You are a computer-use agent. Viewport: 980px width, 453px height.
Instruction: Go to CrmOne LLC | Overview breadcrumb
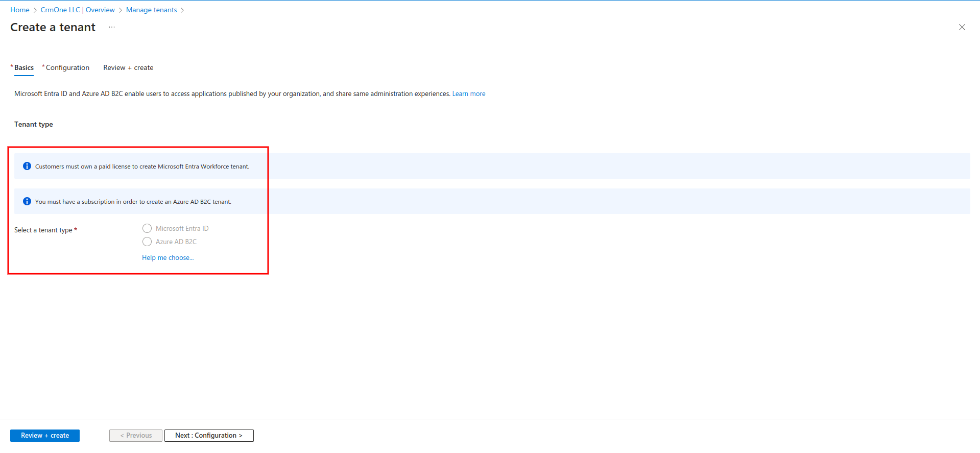pos(78,10)
